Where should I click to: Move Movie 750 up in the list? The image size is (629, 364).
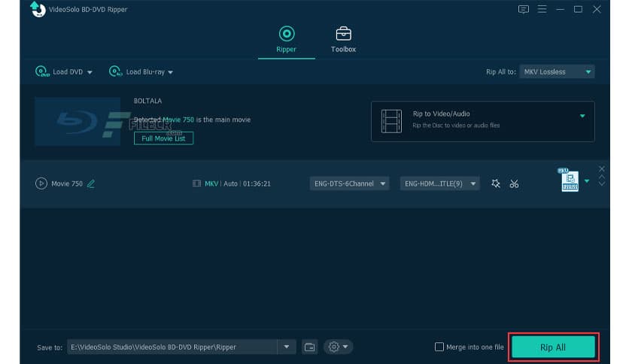pyautogui.click(x=602, y=177)
